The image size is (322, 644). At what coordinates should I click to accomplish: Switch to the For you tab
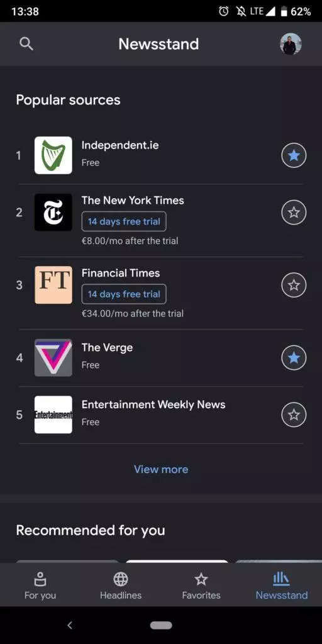[40, 586]
